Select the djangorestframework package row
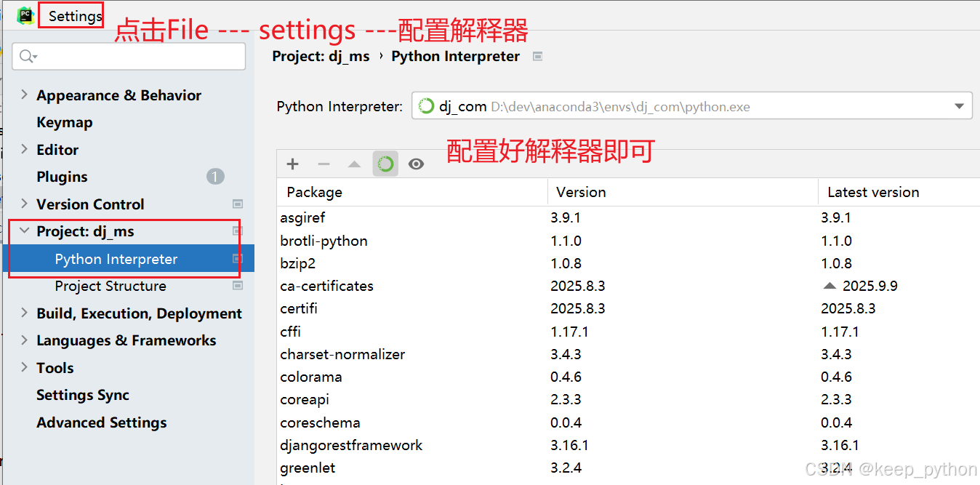The height and width of the screenshot is (485, 980). coord(628,445)
